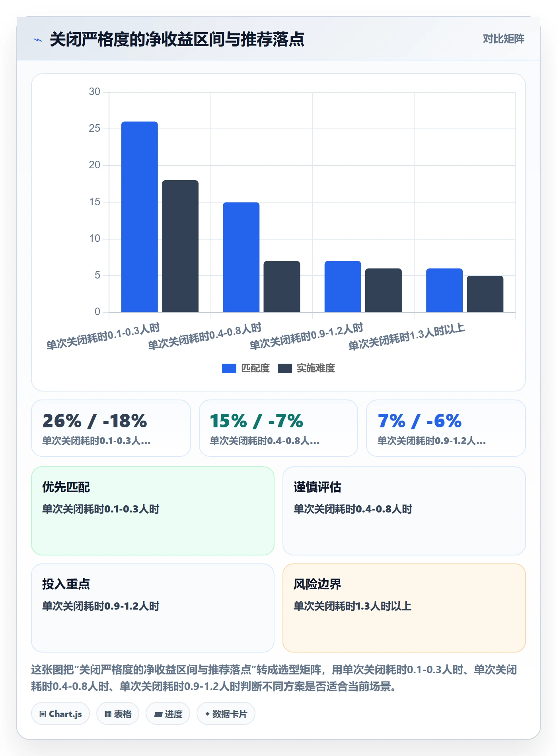Image resolution: width=557 pixels, height=756 pixels.
Task: Select the dark bar for 0.4-0.8人时
Action: [282, 286]
